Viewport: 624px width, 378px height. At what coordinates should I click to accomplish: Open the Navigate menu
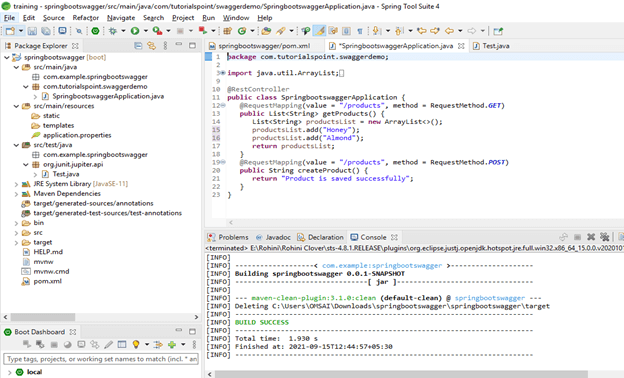click(x=121, y=18)
